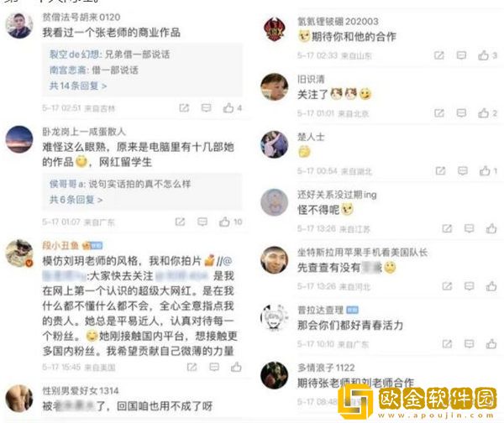Reply to 坐特斯拉用苹果手机看美国队长's comment
The width and height of the screenshot is (504, 423).
point(470,286)
